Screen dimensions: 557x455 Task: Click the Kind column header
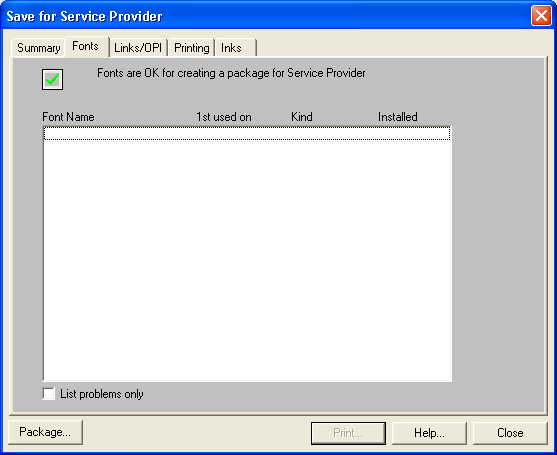[x=302, y=117]
